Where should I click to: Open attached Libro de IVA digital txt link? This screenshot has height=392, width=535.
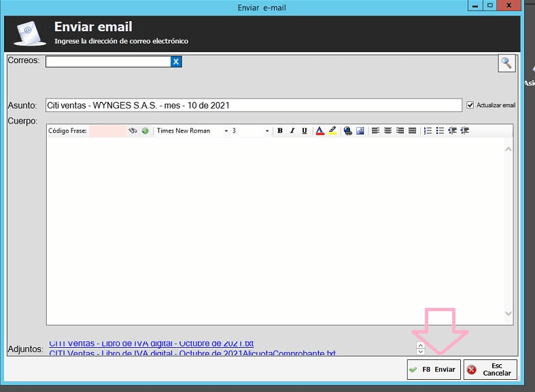click(151, 344)
